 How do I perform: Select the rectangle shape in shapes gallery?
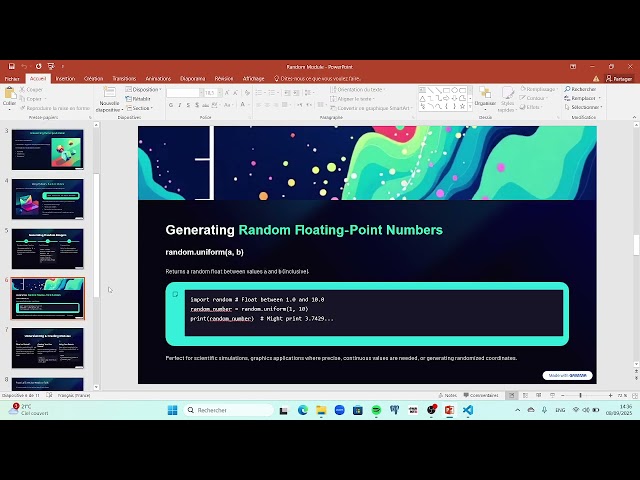(446, 90)
